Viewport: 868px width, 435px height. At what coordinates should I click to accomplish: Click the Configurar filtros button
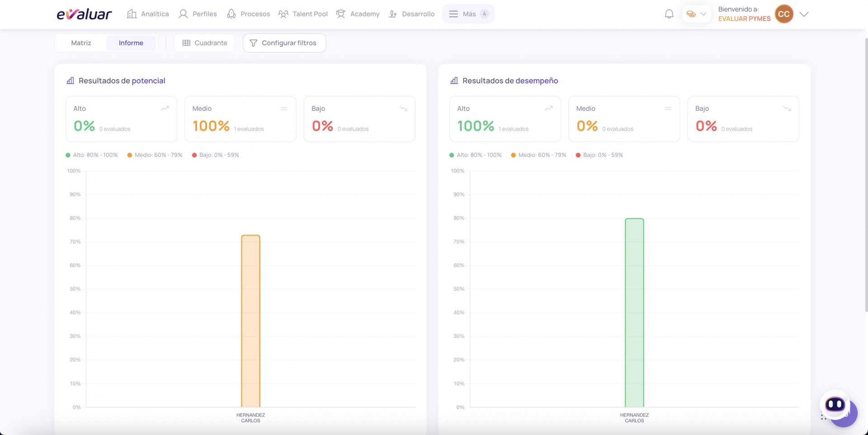pos(284,43)
